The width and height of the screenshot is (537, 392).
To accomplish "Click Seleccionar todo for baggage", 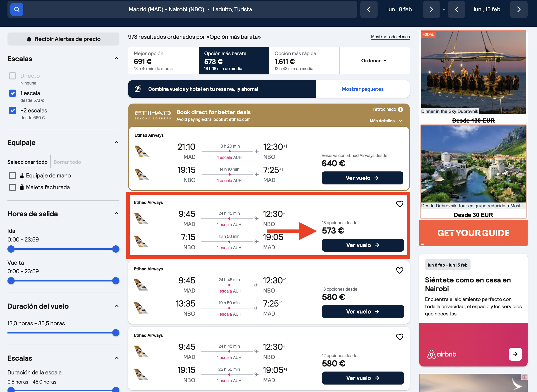I will click(27, 162).
